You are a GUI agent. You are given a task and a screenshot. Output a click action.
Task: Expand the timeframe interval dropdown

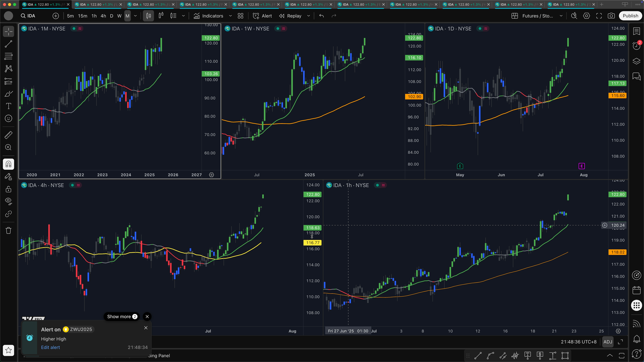coord(136,16)
